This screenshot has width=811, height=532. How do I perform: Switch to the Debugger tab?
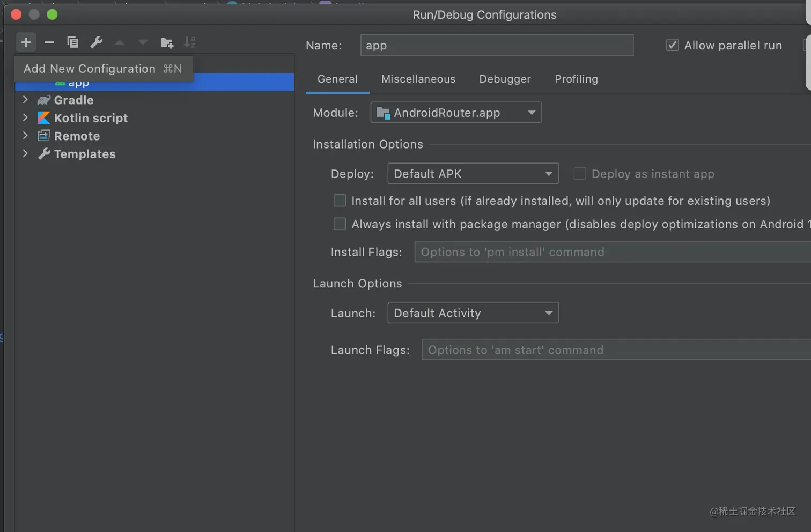505,79
